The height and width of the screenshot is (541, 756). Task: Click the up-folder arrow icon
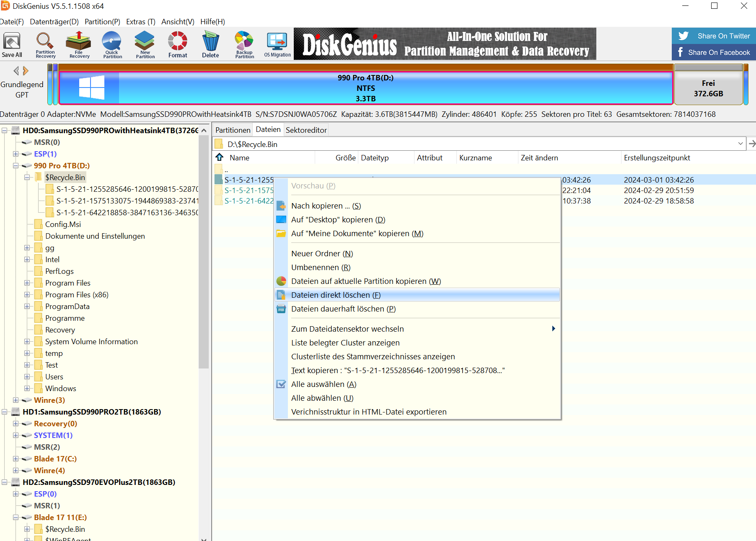(x=220, y=157)
